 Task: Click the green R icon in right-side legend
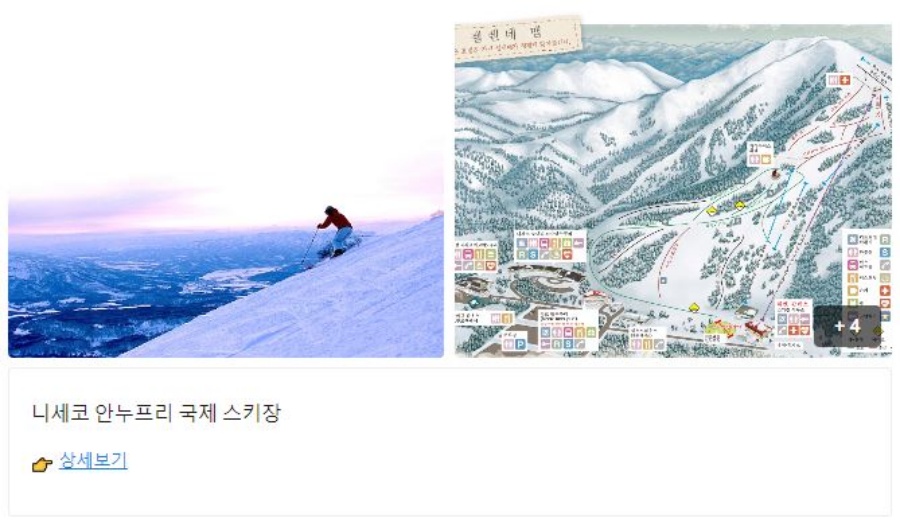885,239
